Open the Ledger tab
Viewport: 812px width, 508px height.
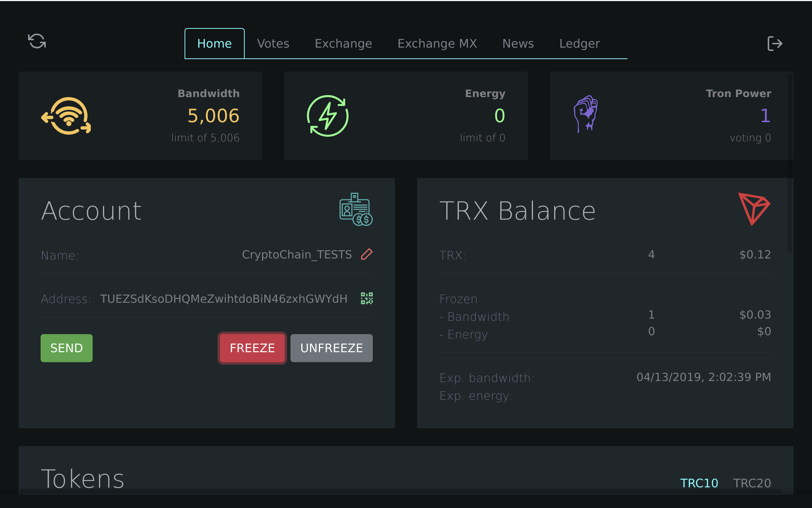[x=579, y=44]
